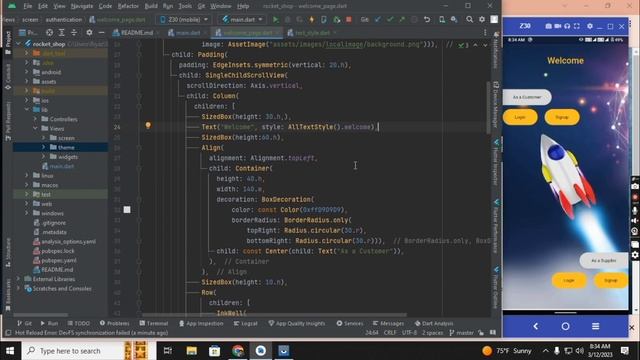The width and height of the screenshot is (640, 360).
Task: Stop the running app with red square
Action: (349, 19)
